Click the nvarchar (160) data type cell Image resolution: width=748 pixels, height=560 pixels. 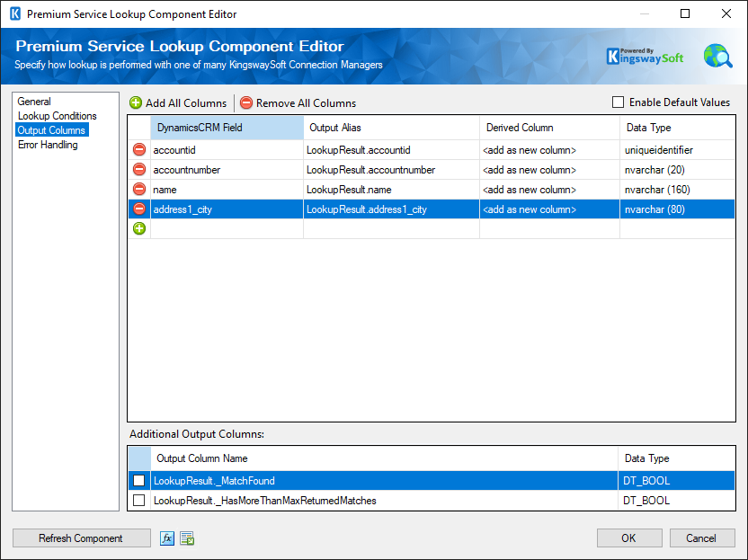point(677,190)
